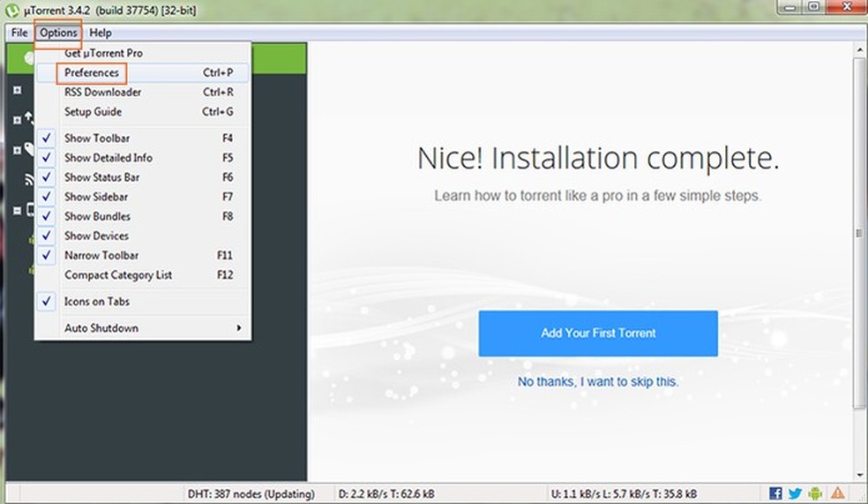Expand the Auto Shutdown submenu
This screenshot has width=868, height=504.
click(x=142, y=327)
